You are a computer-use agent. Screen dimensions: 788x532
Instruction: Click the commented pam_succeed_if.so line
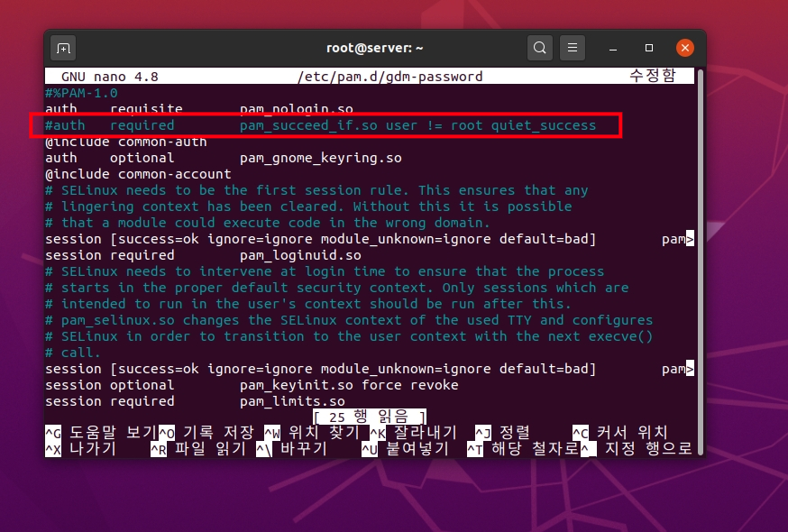321,125
